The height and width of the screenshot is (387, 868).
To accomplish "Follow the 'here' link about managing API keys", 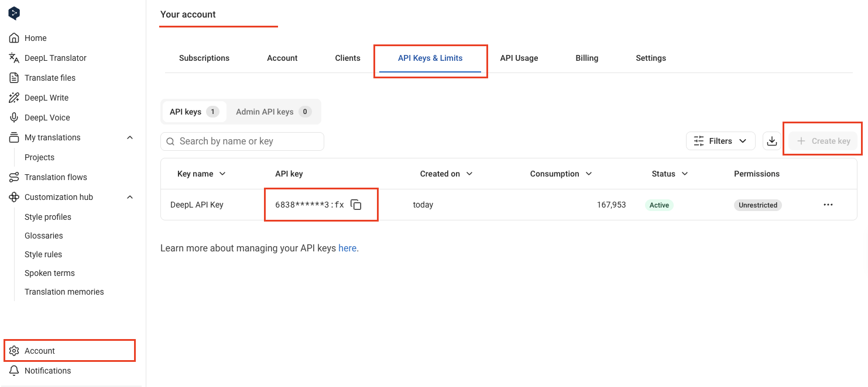I will 347,248.
